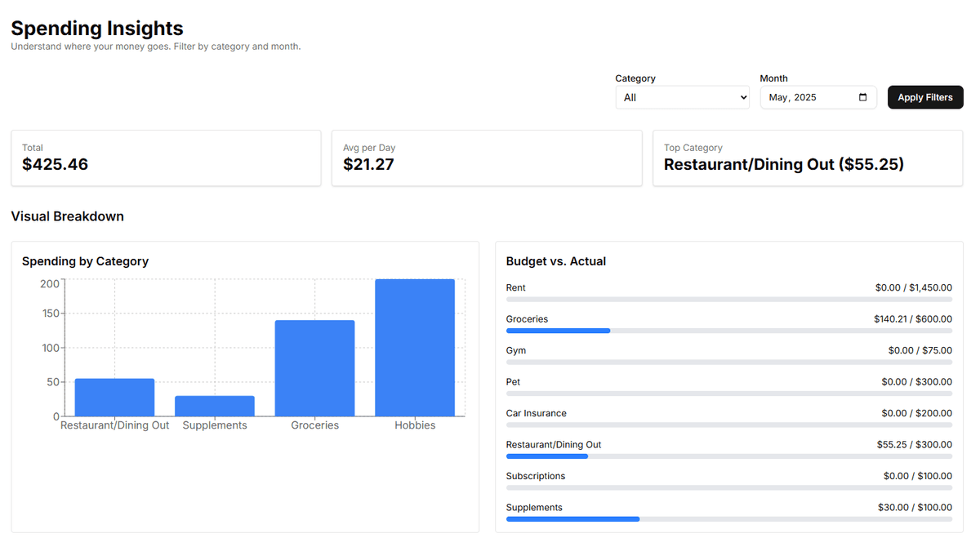This screenshot has height=547, width=980.
Task: Click the Spending Insights heading
Action: [96, 28]
